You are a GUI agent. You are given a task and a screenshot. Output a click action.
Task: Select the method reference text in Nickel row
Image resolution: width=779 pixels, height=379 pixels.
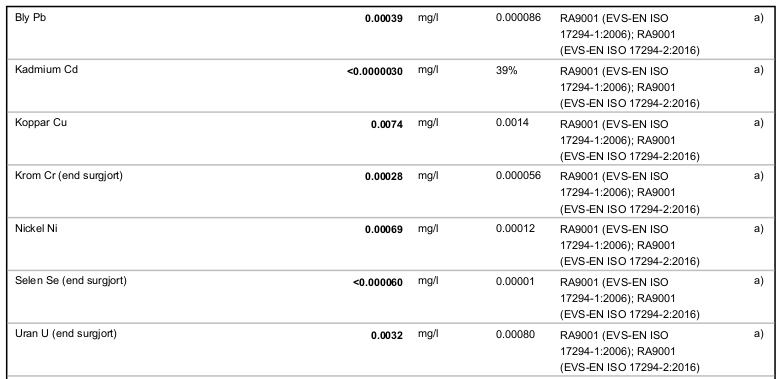629,245
